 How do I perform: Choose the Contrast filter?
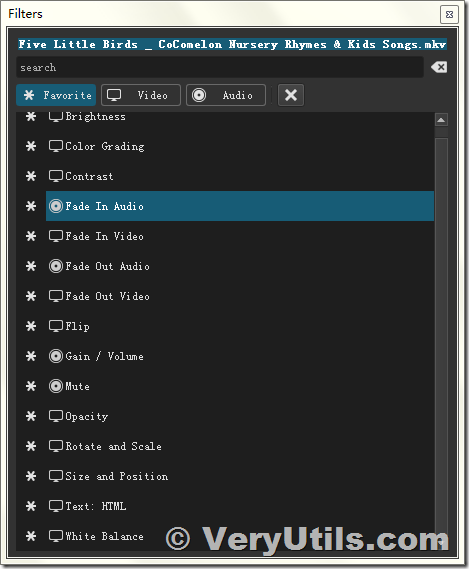pyautogui.click(x=240, y=176)
